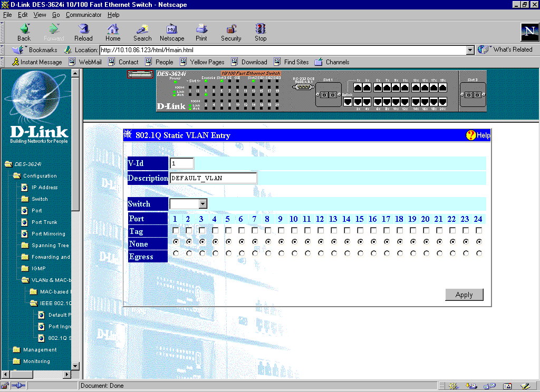Click the Stop traffic light icon
The width and height of the screenshot is (540, 392).
[261, 30]
